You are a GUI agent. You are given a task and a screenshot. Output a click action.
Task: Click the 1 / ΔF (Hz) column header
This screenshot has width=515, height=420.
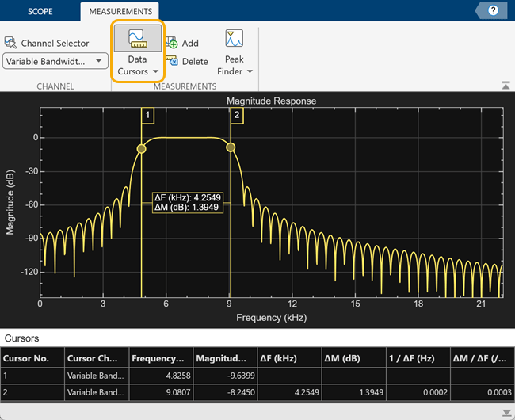[418, 358]
